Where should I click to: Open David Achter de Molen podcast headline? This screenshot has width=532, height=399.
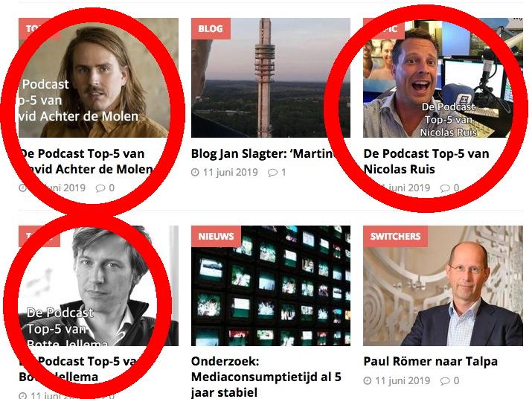tap(86, 162)
